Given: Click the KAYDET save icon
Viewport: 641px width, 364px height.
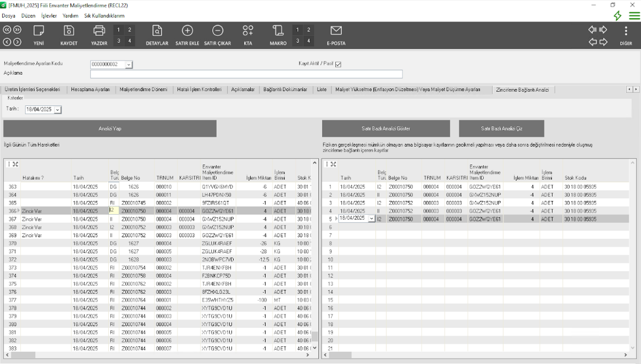Looking at the screenshot, I should pyautogui.click(x=69, y=31).
